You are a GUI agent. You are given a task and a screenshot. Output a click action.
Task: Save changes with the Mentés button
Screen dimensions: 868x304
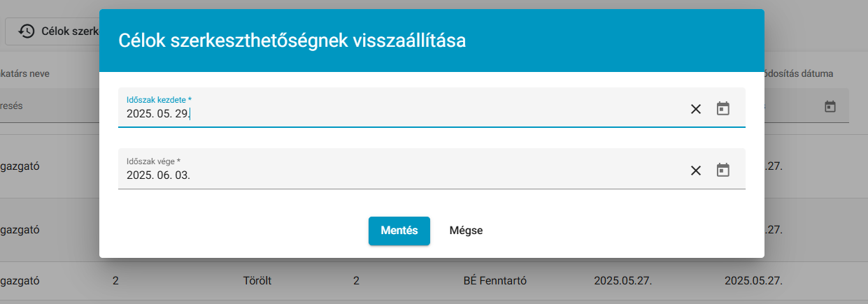[399, 231]
